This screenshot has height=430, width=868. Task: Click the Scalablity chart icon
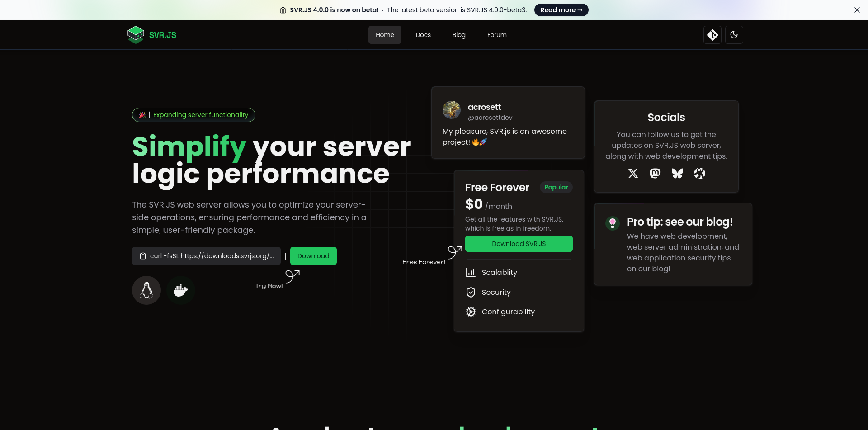[x=471, y=272]
